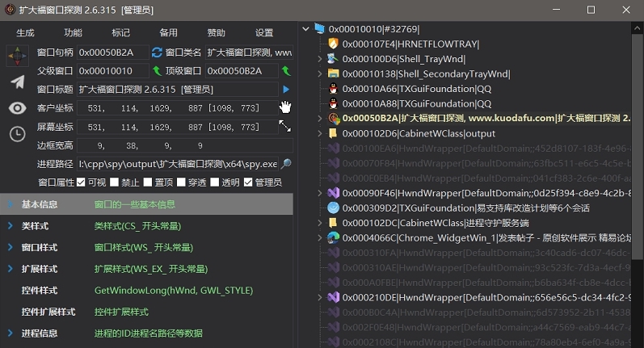The width and height of the screenshot is (644, 348).
Task: Select greyed 0x00100EA6 HwndWrapper row
Action: (478, 149)
